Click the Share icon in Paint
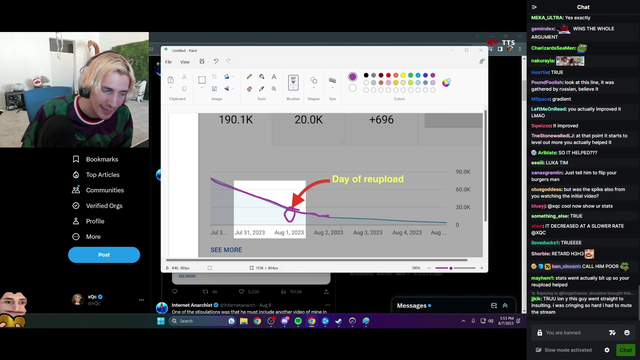The height and width of the screenshot is (360, 640). (x=482, y=62)
